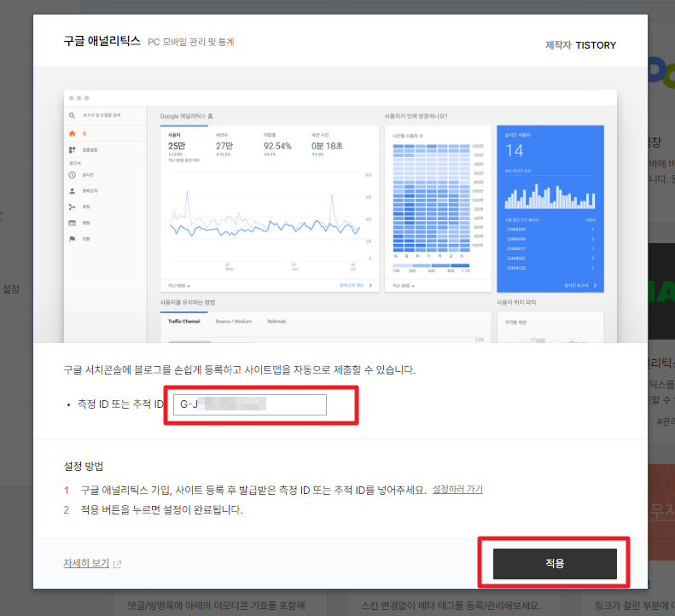
Task: Click the 설정 item in the background page sidebar
Action: [11, 289]
